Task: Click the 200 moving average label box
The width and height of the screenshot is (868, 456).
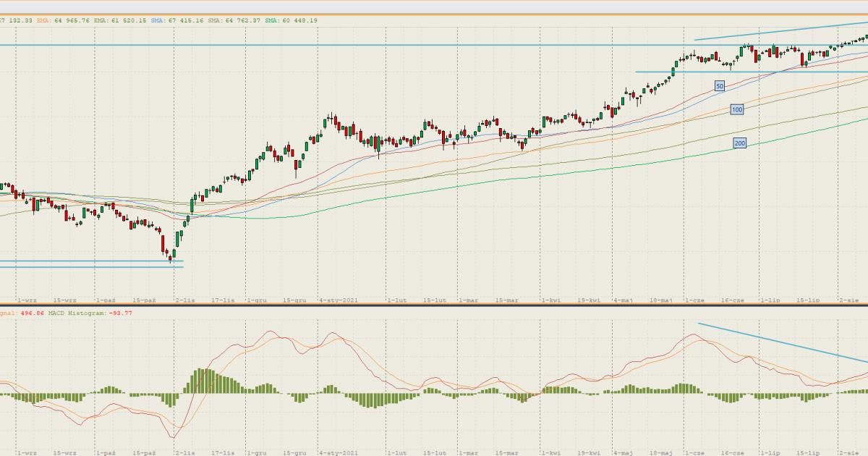Action: (x=739, y=143)
